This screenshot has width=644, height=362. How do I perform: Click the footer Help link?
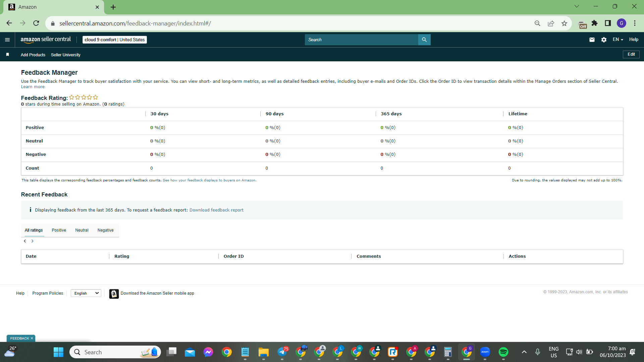(20, 293)
